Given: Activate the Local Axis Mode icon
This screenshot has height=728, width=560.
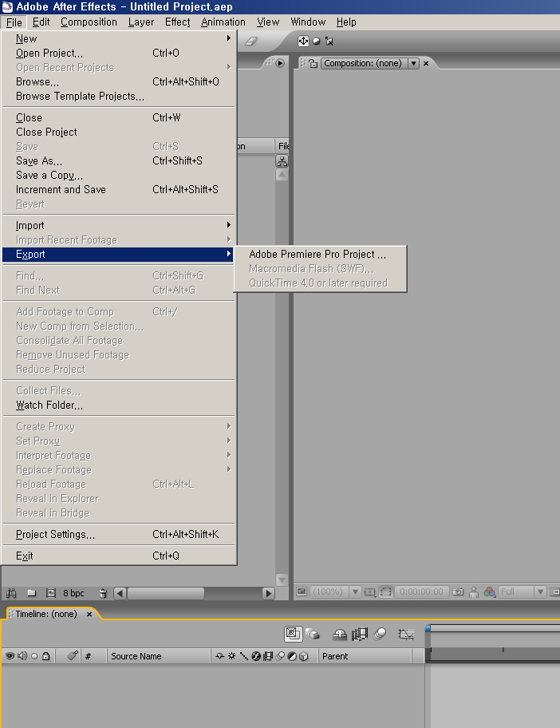Looking at the screenshot, I should pos(303,41).
